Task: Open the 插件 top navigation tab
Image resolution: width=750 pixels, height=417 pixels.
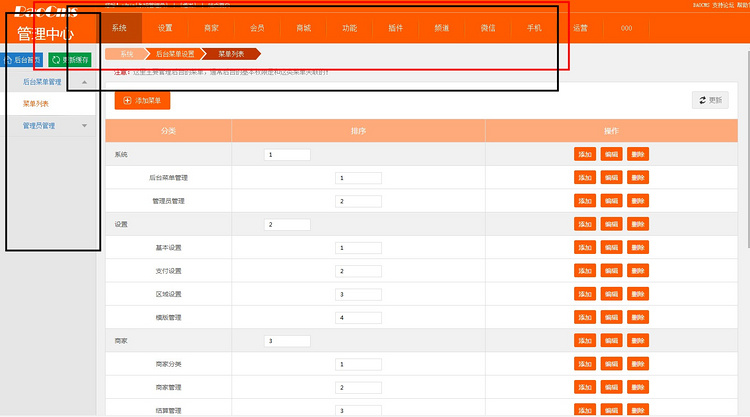Action: (396, 28)
